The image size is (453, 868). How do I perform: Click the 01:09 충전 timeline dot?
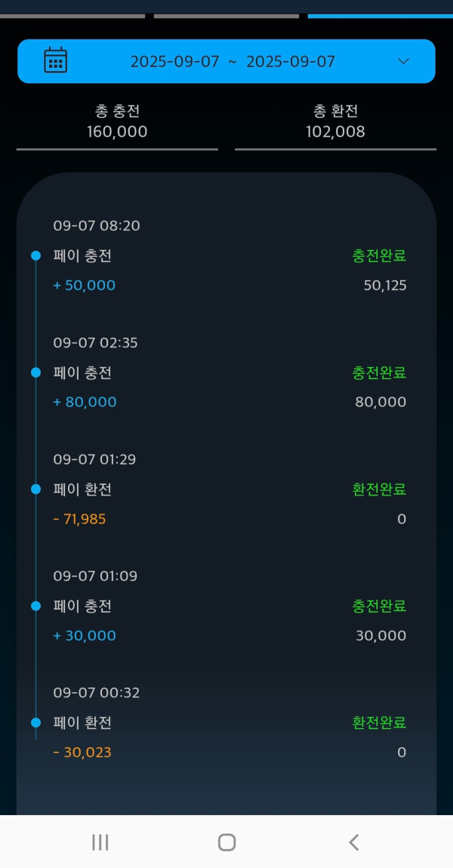pos(35,606)
